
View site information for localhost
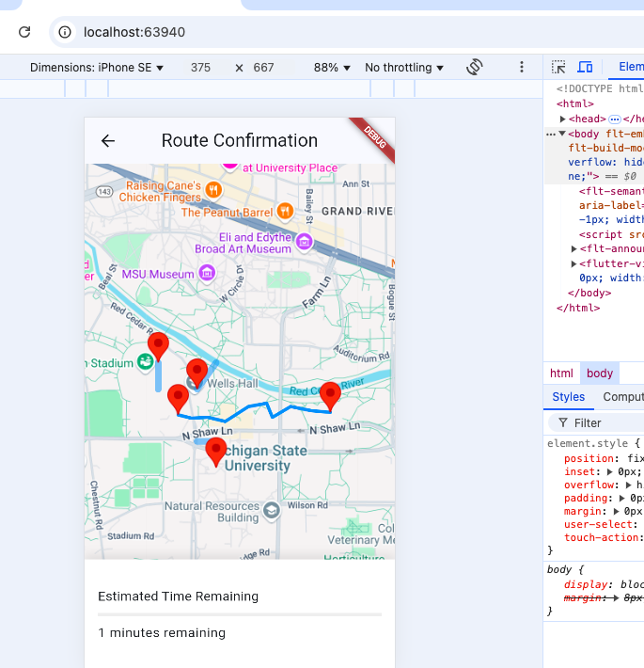pos(65,32)
